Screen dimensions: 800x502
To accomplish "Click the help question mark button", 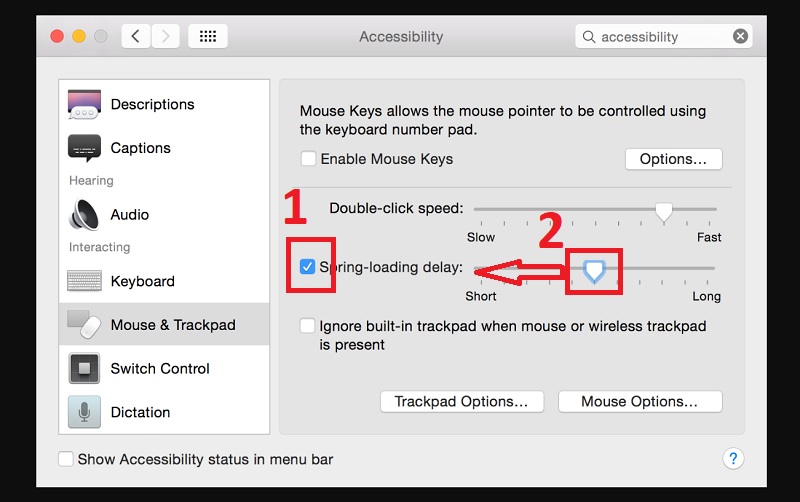I will coord(732,459).
